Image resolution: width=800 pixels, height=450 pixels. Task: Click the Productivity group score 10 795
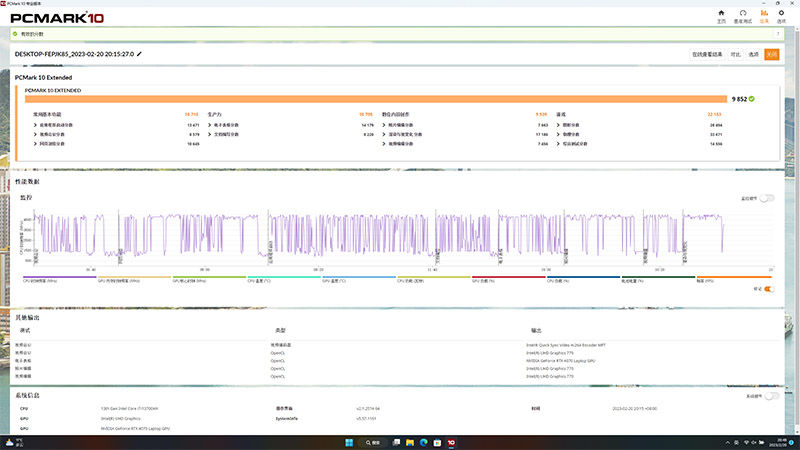tap(366, 114)
